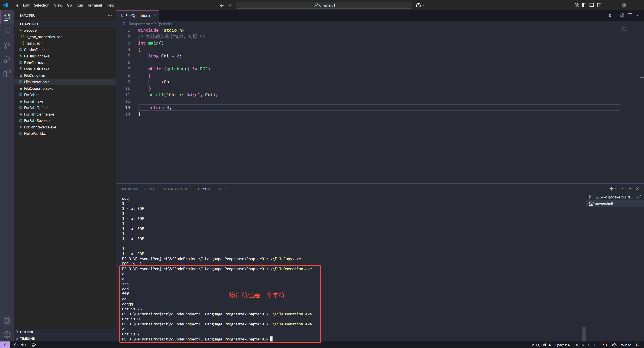Open HelloWorld.c in the explorer
644x348 pixels.
tap(35, 134)
